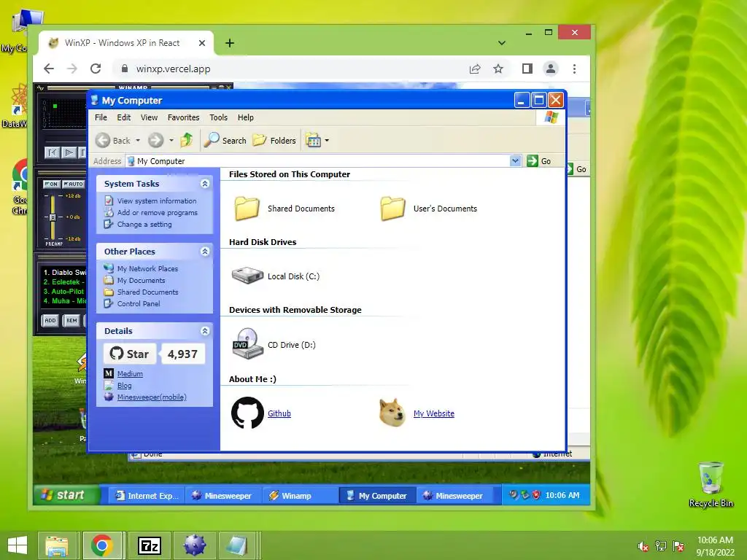
Task: Toggle Winamp equalizer AUTO button
Action: (74, 184)
